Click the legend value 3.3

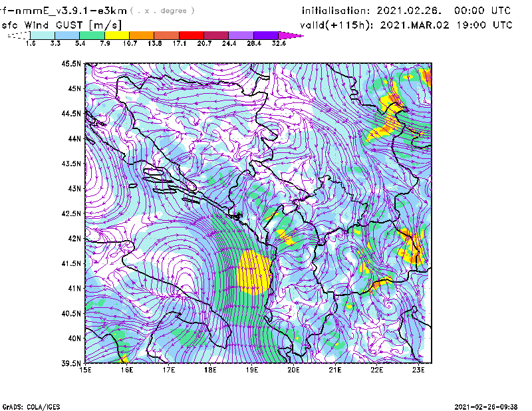(55, 43)
